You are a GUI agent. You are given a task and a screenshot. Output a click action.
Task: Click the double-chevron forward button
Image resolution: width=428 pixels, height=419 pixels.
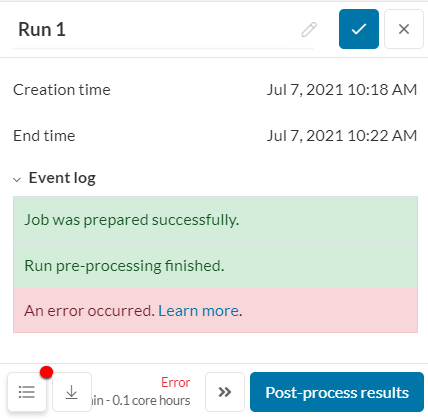coord(225,392)
